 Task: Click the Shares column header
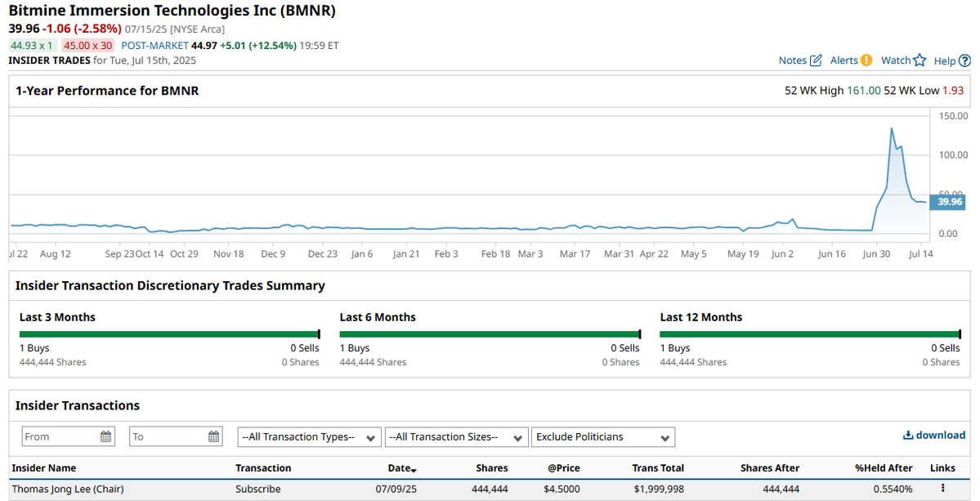coord(492,467)
